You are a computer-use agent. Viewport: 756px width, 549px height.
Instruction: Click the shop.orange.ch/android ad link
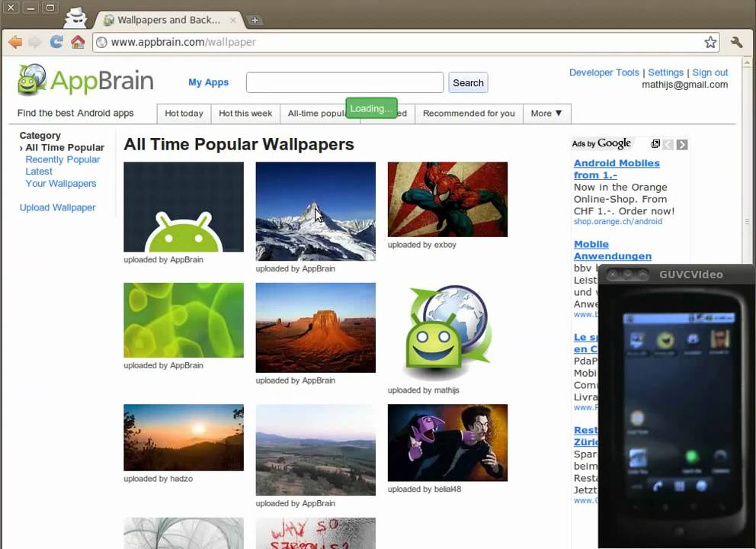[x=617, y=221]
